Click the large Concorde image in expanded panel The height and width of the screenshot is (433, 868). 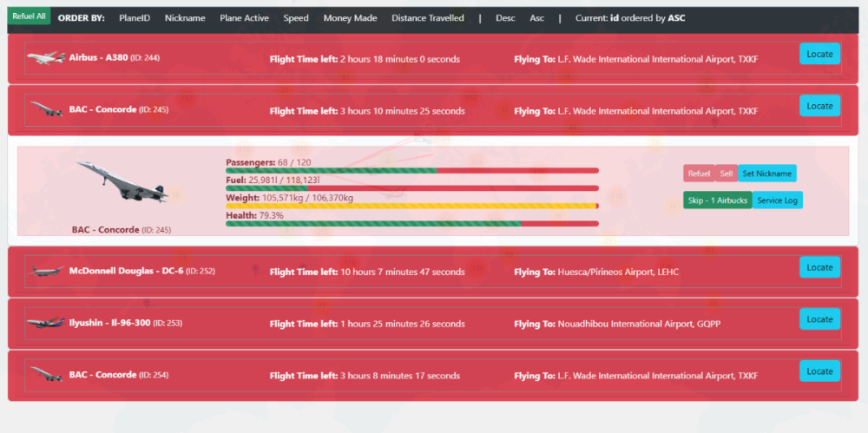pyautogui.click(x=122, y=182)
